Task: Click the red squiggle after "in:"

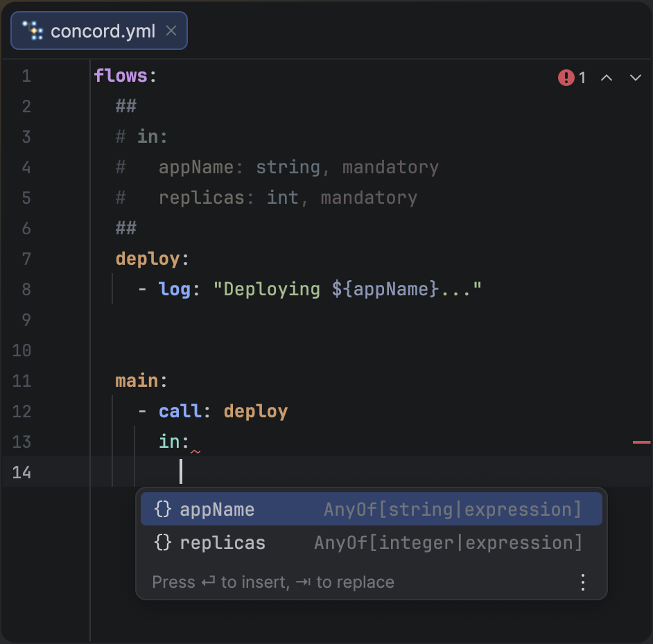Action: (x=195, y=451)
